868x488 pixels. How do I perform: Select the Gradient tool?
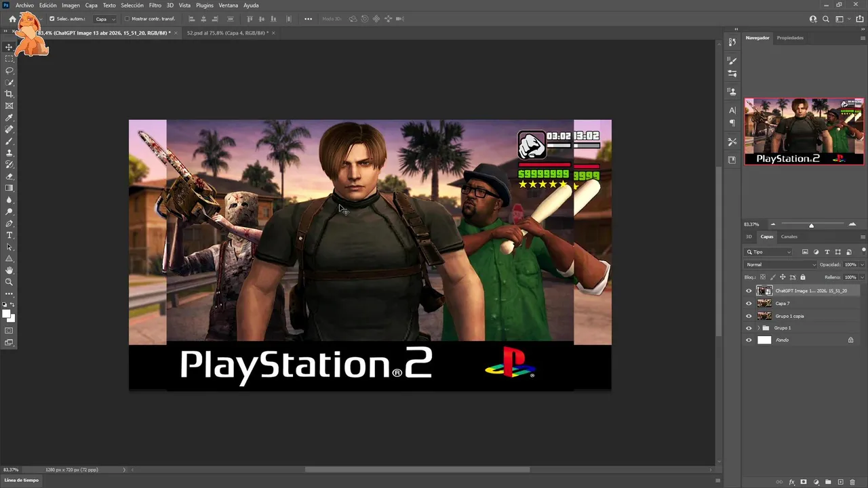pyautogui.click(x=9, y=188)
